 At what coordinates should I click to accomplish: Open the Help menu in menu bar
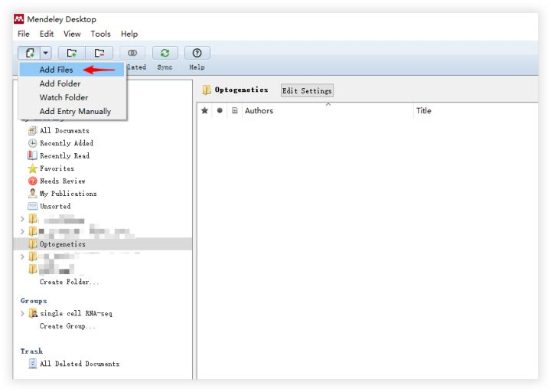[x=129, y=34]
